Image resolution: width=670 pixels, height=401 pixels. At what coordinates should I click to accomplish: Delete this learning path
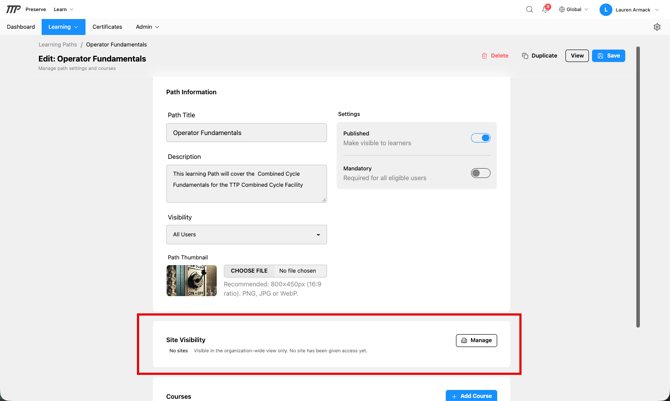tap(495, 56)
